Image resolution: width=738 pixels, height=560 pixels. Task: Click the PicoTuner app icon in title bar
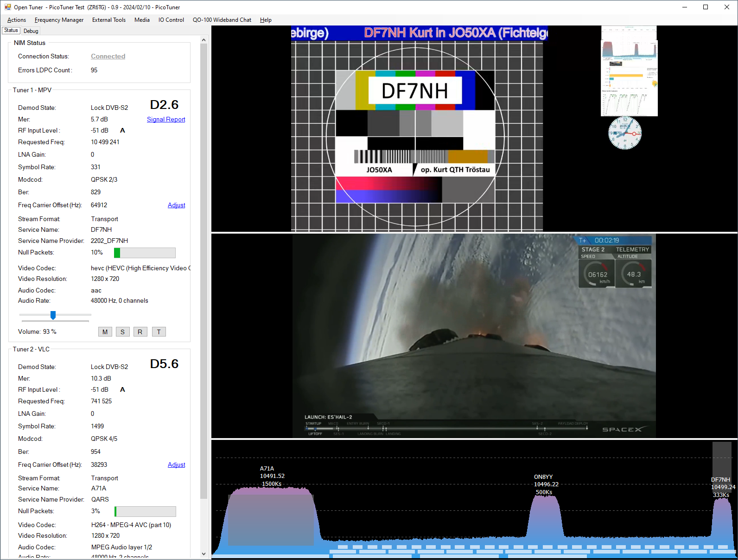[8, 7]
